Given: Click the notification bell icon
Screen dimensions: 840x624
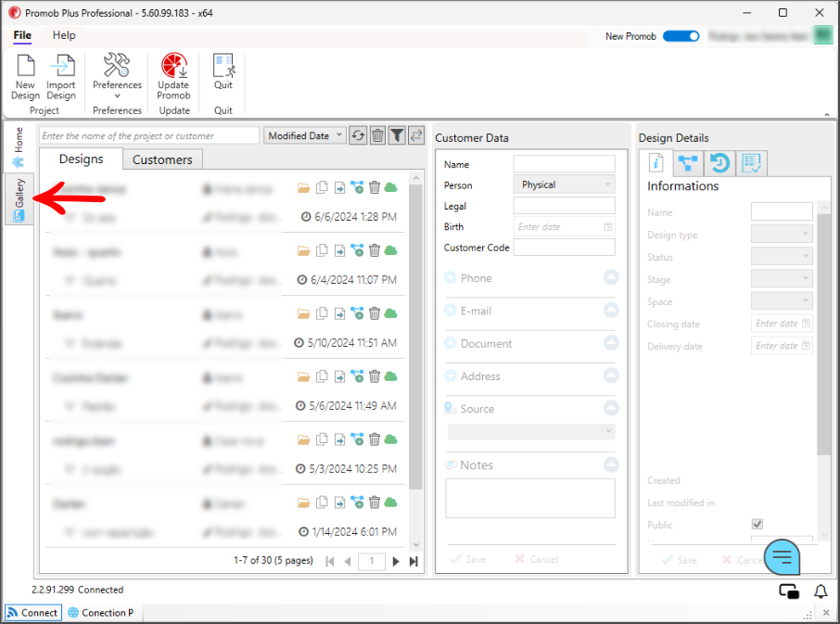Looking at the screenshot, I should pyautogui.click(x=821, y=592).
